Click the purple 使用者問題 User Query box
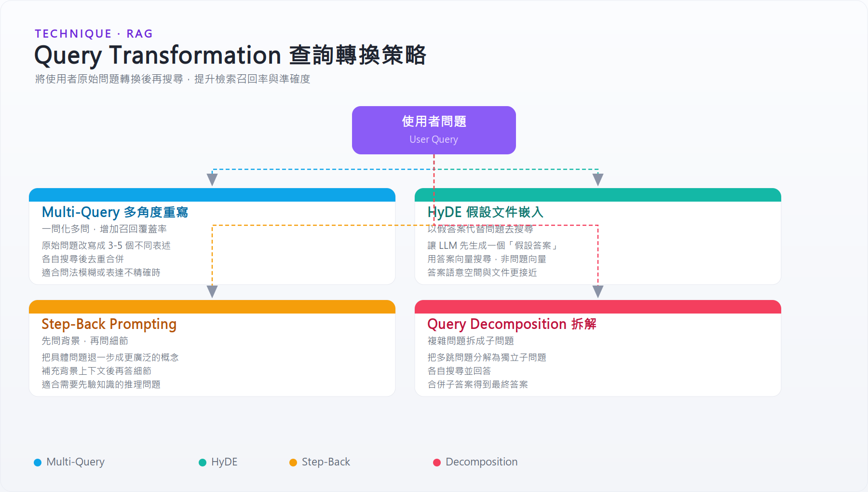Viewport: 868px width, 492px height. coord(434,130)
